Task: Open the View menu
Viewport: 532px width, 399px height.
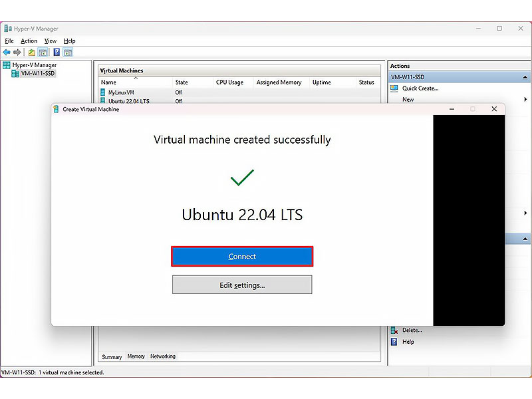Action: tap(51, 41)
